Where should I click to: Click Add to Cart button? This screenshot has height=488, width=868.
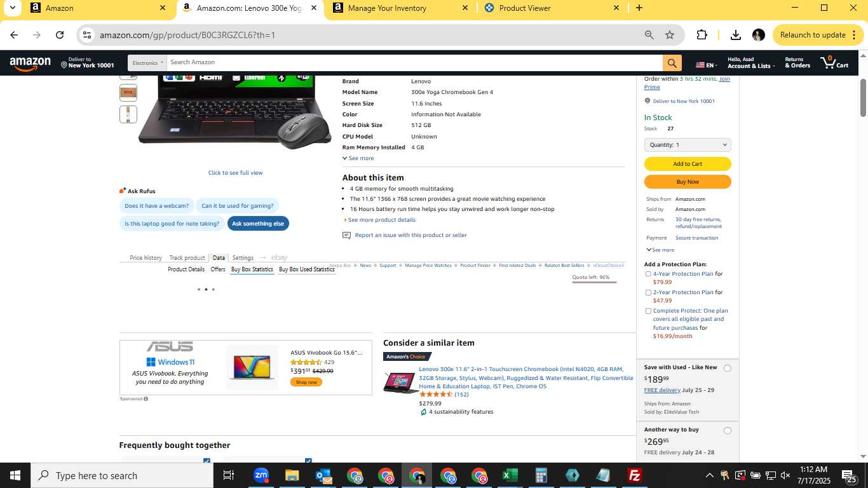(x=688, y=164)
